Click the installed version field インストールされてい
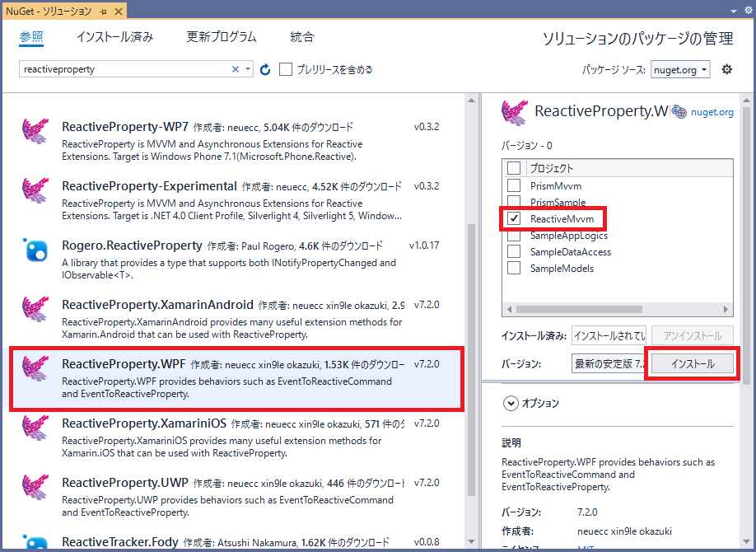Viewport: 756px width, 552px height. 609,335
